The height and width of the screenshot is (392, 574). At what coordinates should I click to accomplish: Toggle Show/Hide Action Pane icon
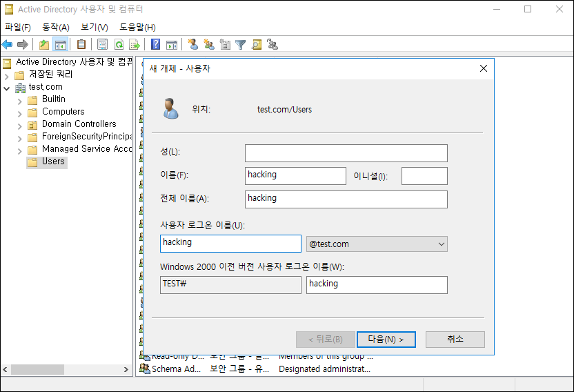pyautogui.click(x=172, y=45)
